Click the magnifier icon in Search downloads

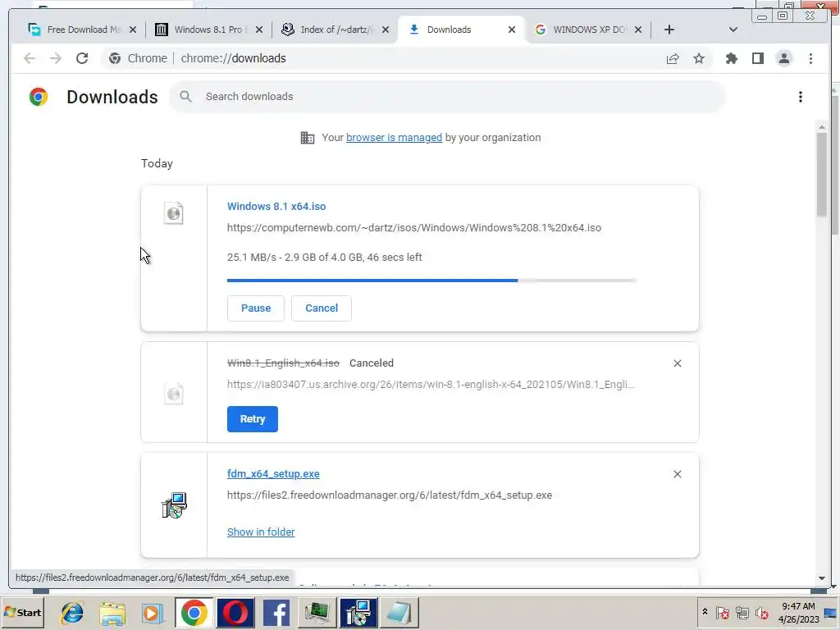[x=186, y=97]
